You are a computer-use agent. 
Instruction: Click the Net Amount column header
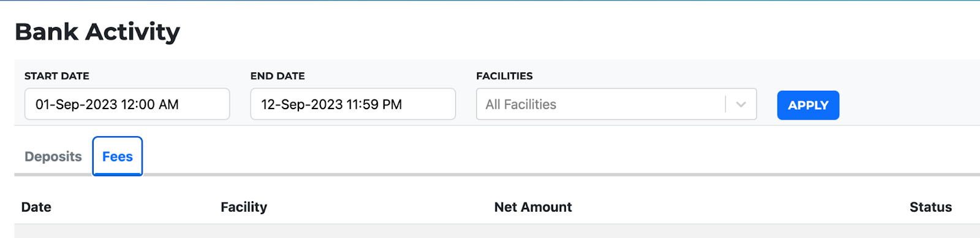533,207
